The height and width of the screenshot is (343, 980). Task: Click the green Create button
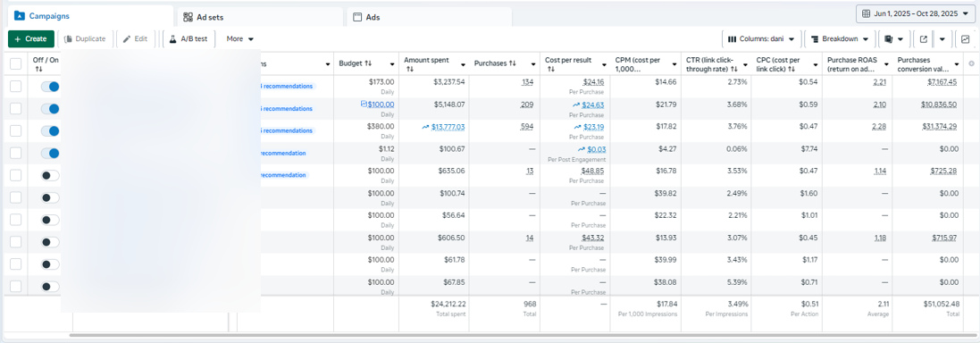pyautogui.click(x=30, y=38)
